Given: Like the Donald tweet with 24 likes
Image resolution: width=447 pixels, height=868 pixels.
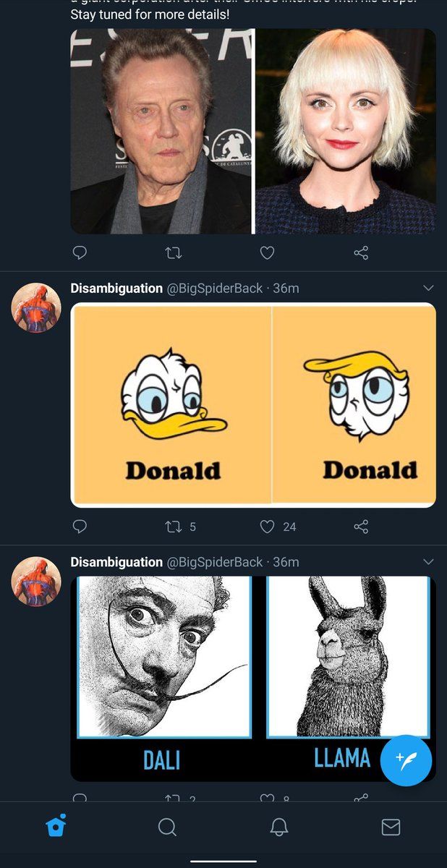Looking at the screenshot, I should 267,527.
